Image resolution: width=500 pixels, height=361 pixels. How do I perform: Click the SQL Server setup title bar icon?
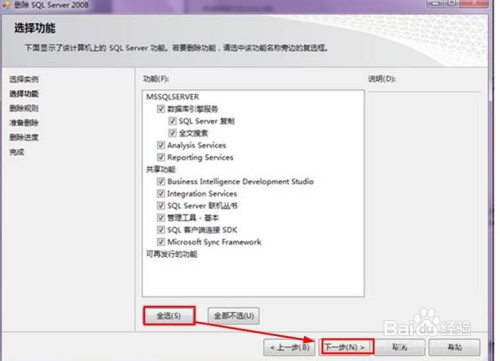point(6,5)
